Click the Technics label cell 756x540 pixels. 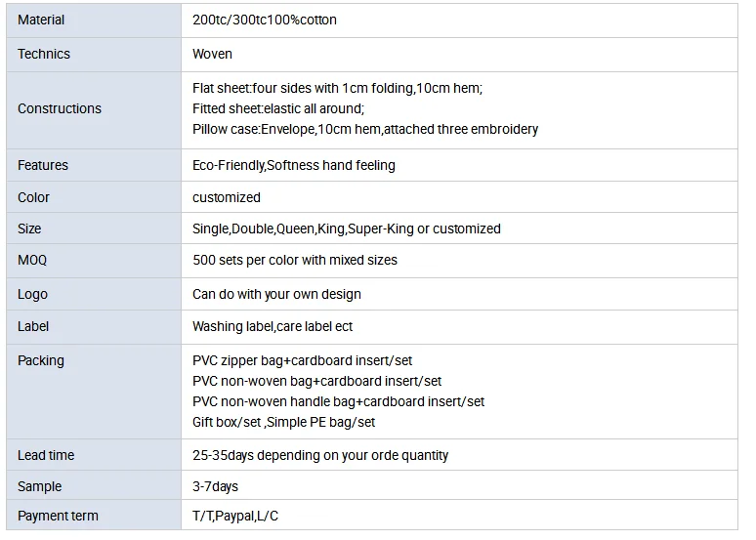tap(44, 55)
